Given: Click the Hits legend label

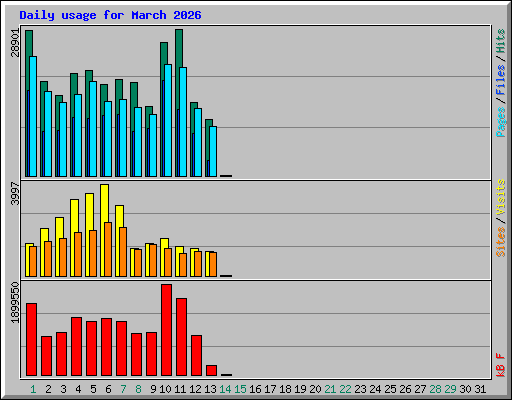Looking at the screenshot, I should click(501, 41).
